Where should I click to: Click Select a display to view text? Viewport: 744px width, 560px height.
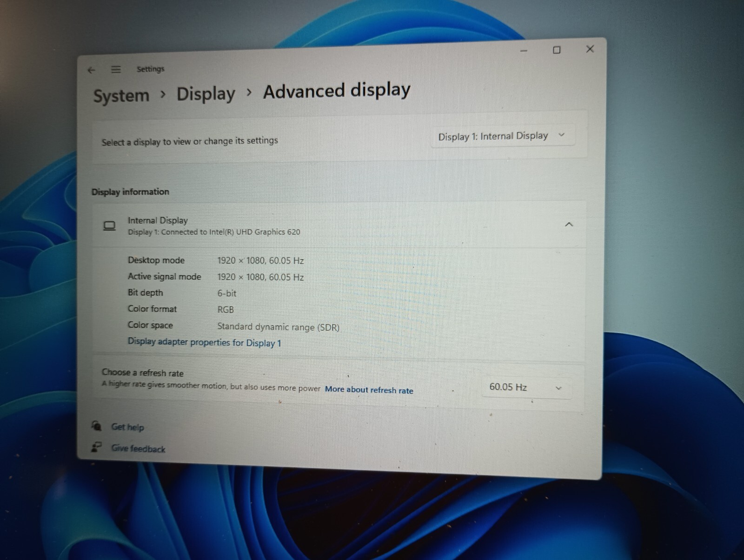(x=190, y=141)
